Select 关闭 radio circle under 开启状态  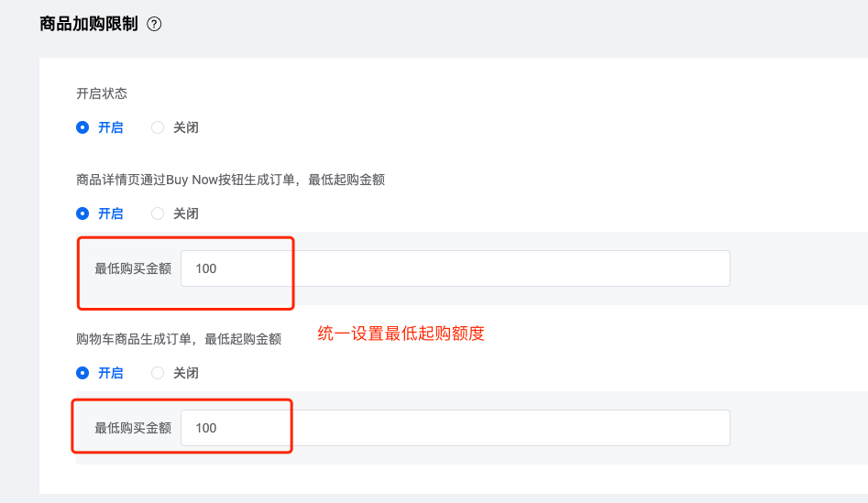[x=158, y=128]
